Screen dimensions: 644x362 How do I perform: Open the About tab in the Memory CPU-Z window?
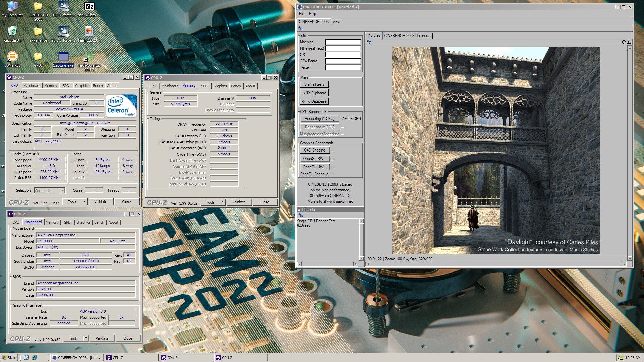coord(250,86)
